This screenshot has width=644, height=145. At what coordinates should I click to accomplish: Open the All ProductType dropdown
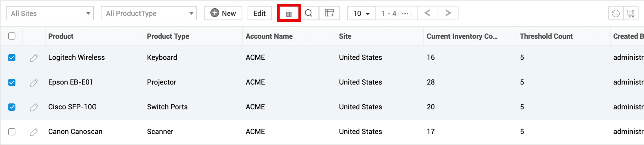[x=149, y=13]
